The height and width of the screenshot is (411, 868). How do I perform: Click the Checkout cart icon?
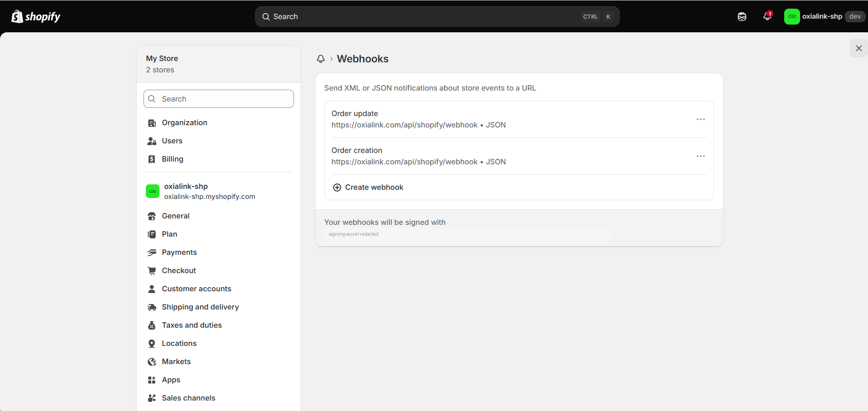tap(152, 271)
